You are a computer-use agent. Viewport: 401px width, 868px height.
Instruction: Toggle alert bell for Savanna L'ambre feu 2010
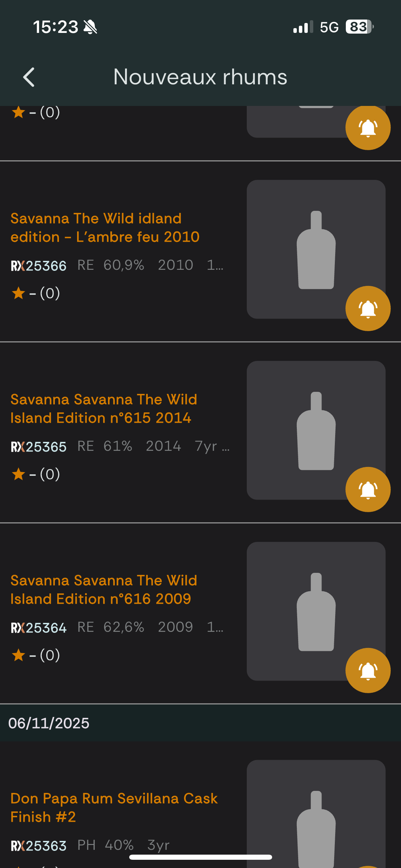(x=368, y=309)
